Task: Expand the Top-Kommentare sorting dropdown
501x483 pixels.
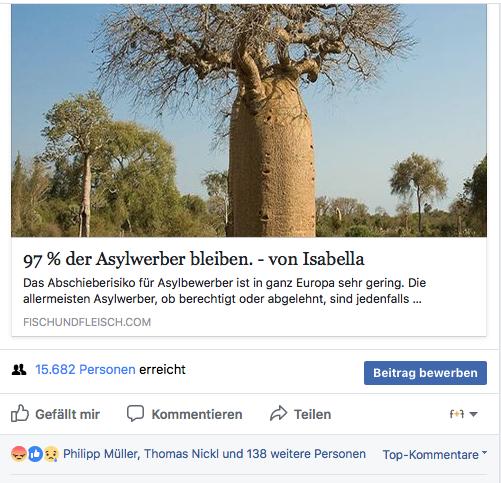Action: coord(435,454)
